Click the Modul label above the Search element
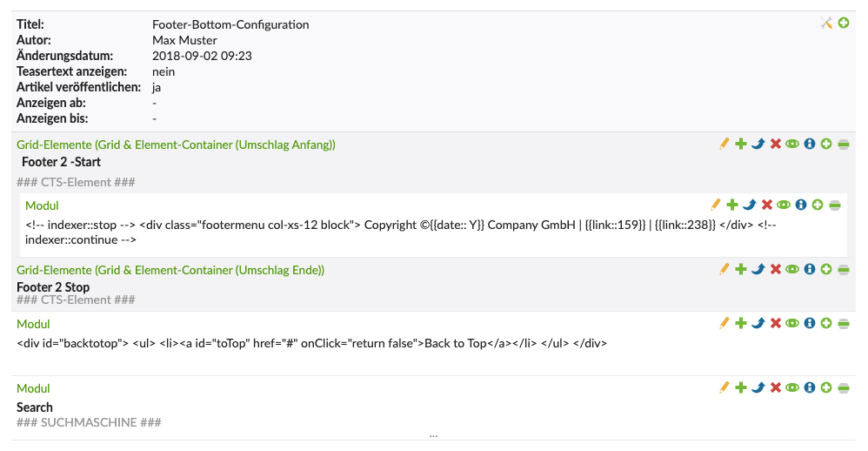The width and height of the screenshot is (868, 451). (x=33, y=388)
